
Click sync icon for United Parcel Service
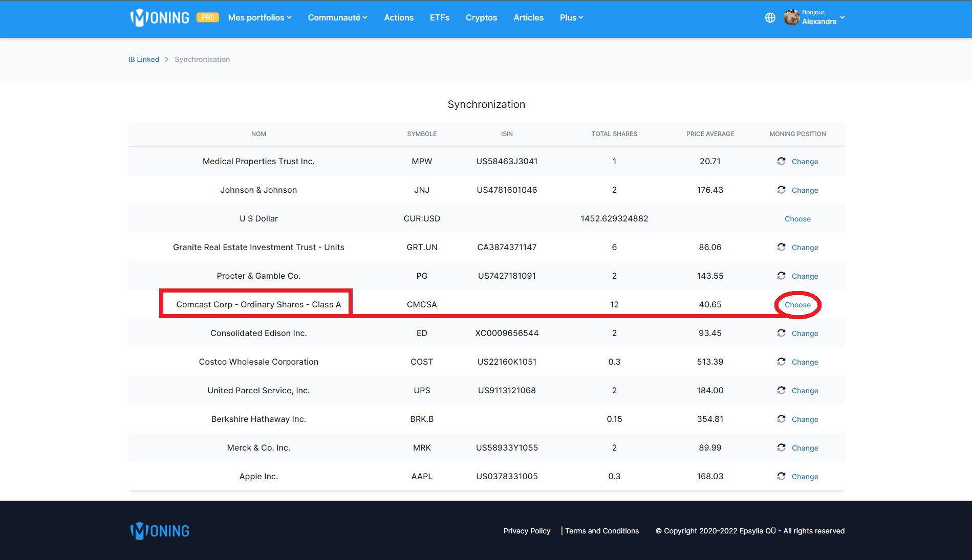(x=782, y=390)
